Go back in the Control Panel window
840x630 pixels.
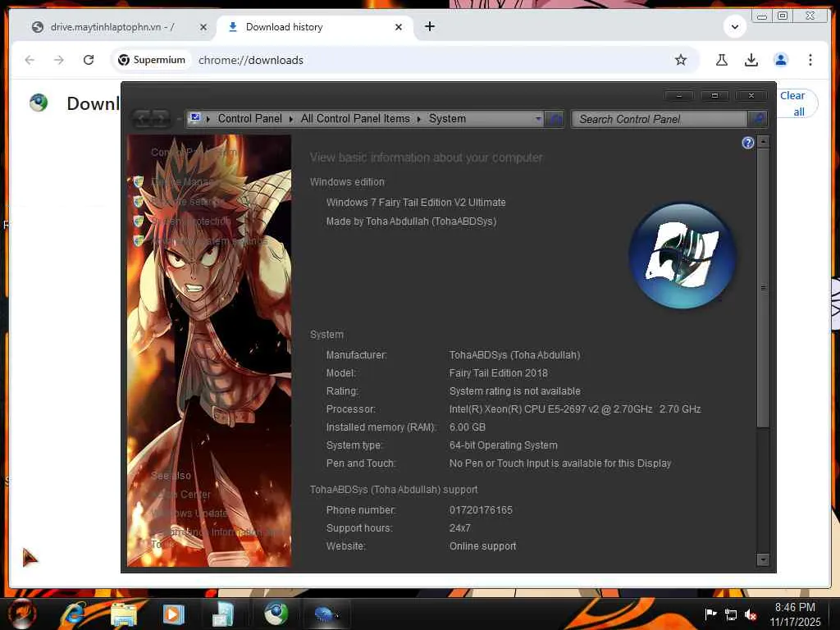tap(143, 118)
